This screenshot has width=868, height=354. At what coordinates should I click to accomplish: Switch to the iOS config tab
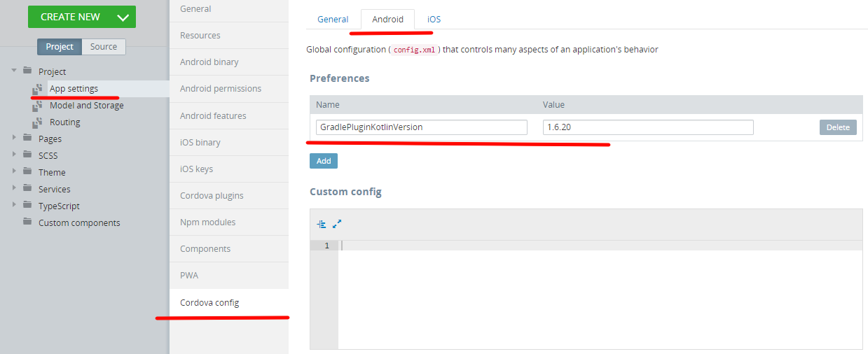click(x=434, y=19)
